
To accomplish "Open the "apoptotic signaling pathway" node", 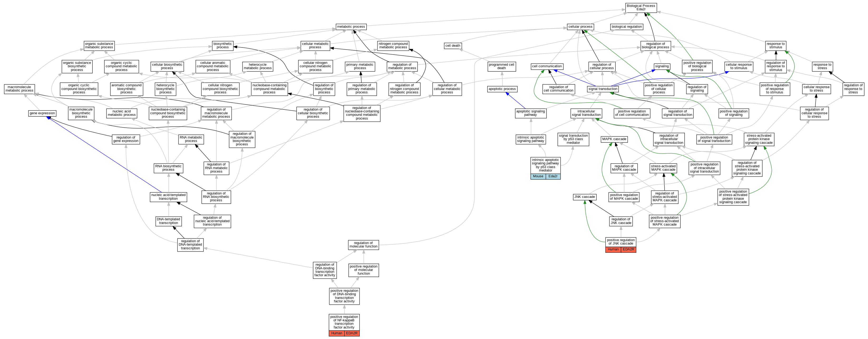I will [531, 113].
